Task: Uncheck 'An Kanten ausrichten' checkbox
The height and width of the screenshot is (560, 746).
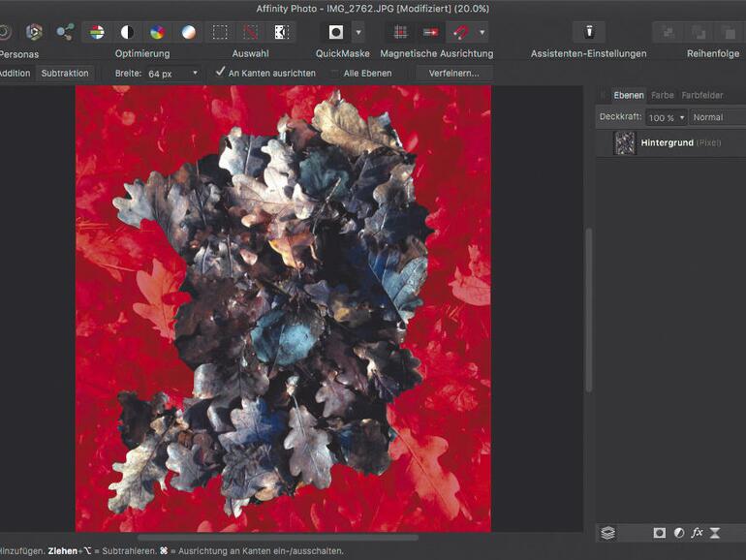Action: [x=221, y=73]
